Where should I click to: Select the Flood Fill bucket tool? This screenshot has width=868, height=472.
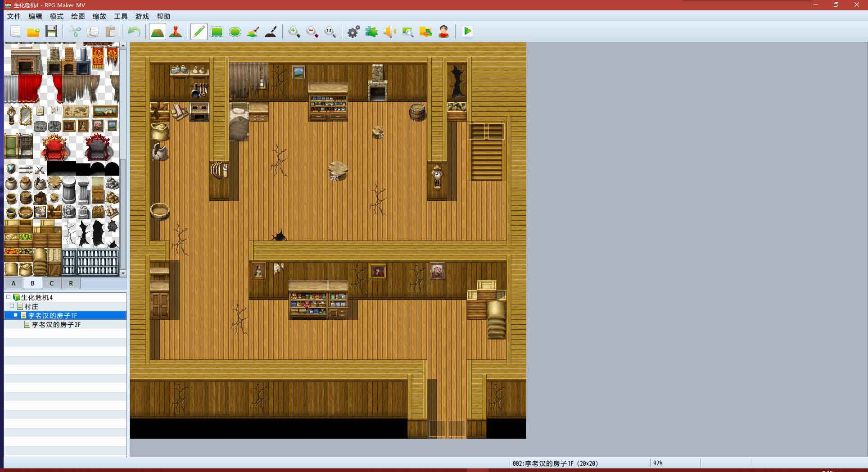click(x=253, y=32)
